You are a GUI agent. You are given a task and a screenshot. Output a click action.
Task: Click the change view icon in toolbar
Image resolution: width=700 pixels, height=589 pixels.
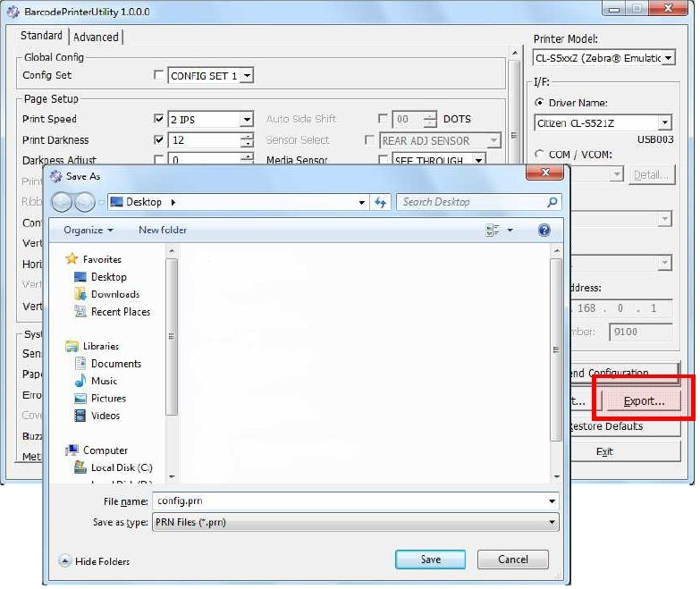(x=493, y=230)
